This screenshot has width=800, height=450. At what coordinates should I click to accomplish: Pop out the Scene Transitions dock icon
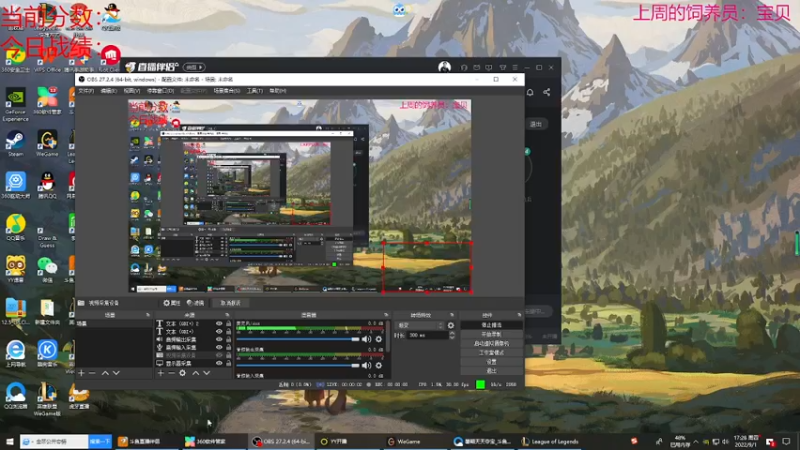pyautogui.click(x=452, y=315)
